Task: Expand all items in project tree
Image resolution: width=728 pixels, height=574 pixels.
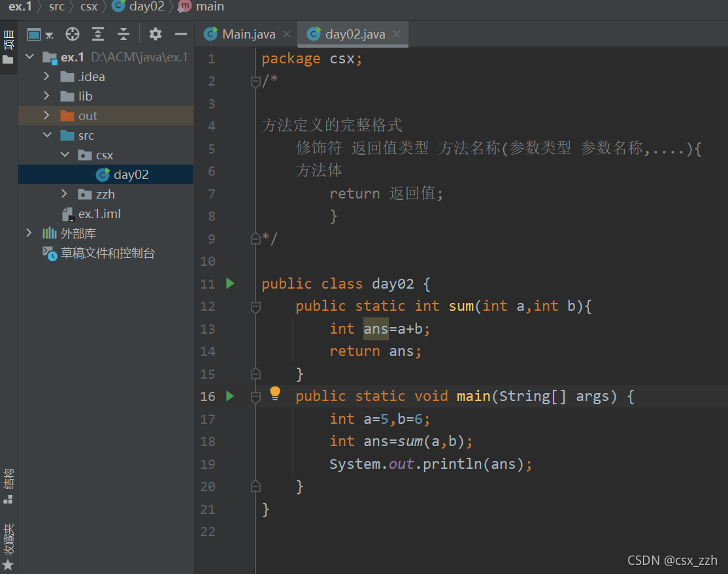Action: pyautogui.click(x=98, y=34)
